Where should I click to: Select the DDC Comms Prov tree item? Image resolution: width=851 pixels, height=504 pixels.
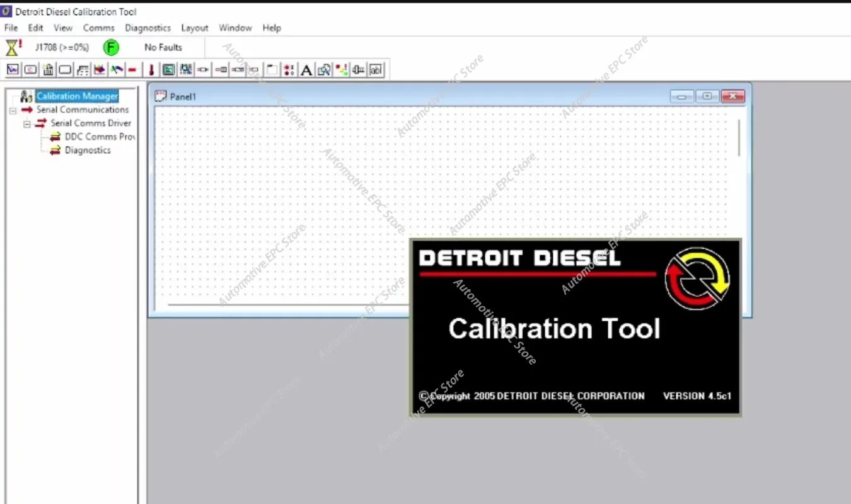point(100,137)
